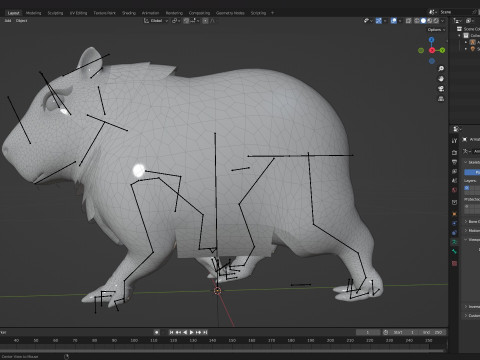Switch to the Shading workspace tab
This screenshot has width=480, height=360.
[x=129, y=13]
